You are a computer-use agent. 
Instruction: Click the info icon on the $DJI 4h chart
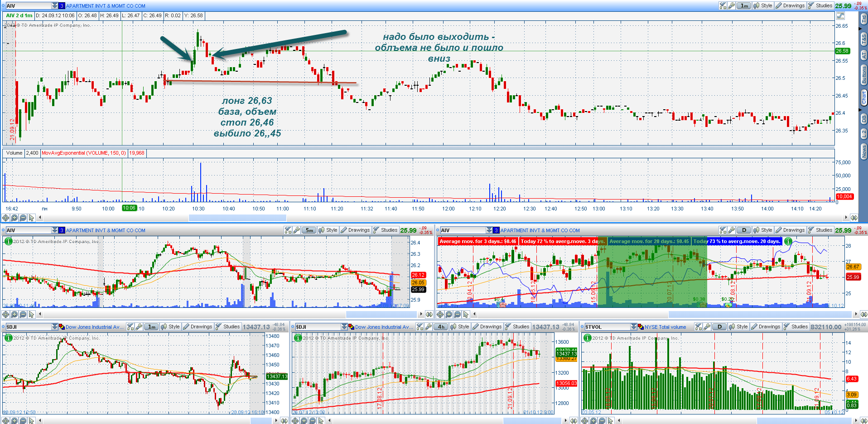(298, 338)
